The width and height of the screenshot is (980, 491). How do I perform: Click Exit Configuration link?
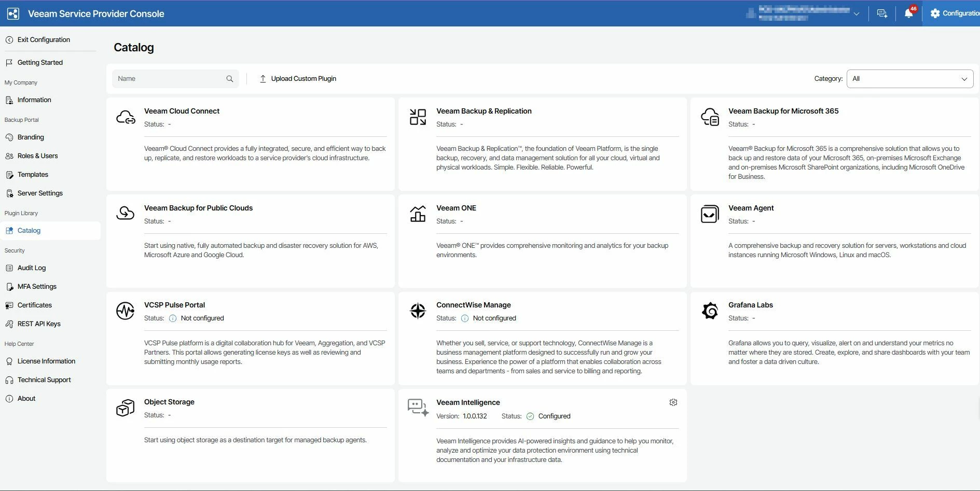(44, 40)
